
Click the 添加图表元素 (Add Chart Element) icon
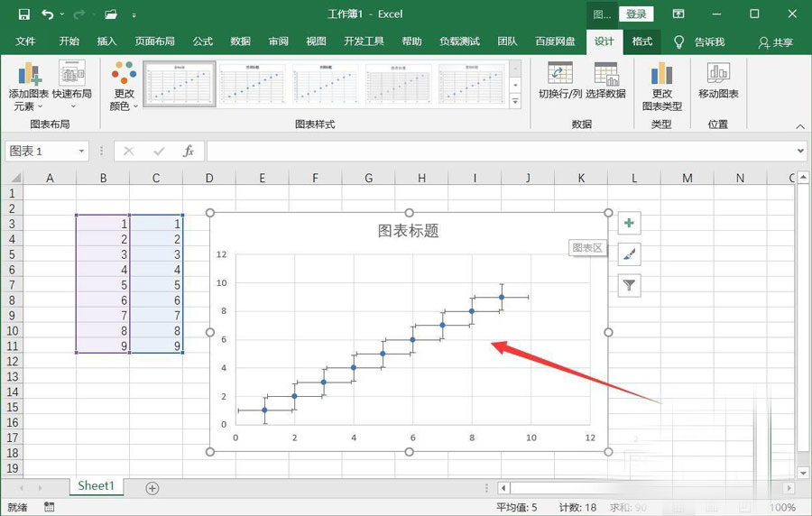point(31,74)
